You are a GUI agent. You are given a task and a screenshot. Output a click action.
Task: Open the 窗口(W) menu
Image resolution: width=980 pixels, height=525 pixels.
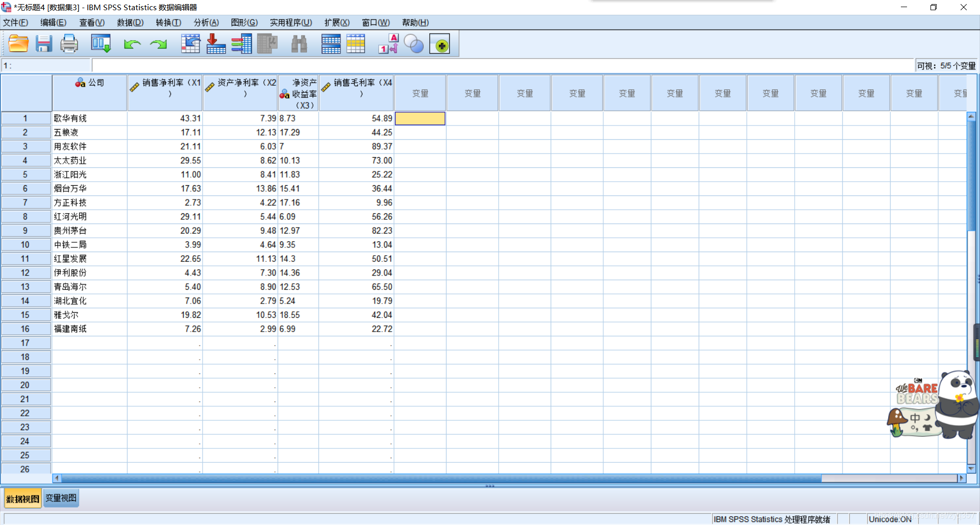point(376,22)
